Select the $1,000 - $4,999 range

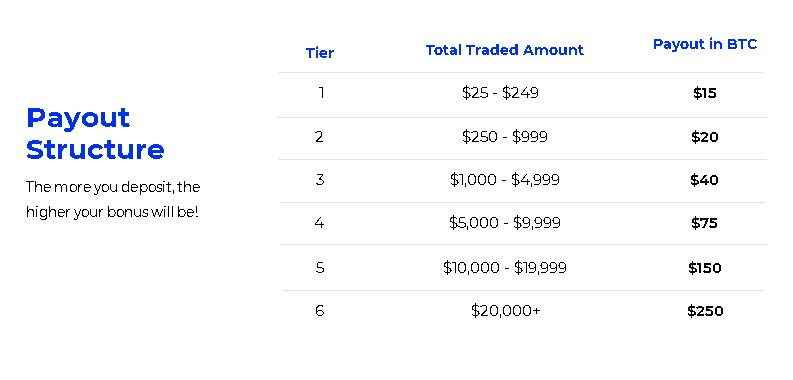click(x=505, y=180)
